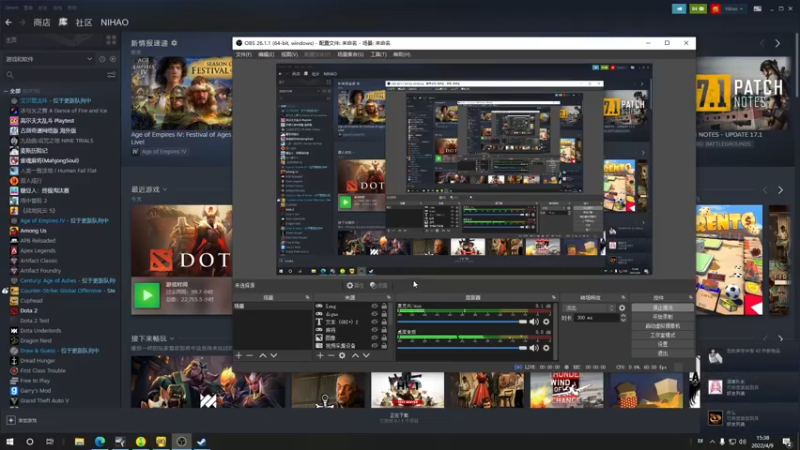Open OBS 编辑(E) menu

(x=266, y=55)
